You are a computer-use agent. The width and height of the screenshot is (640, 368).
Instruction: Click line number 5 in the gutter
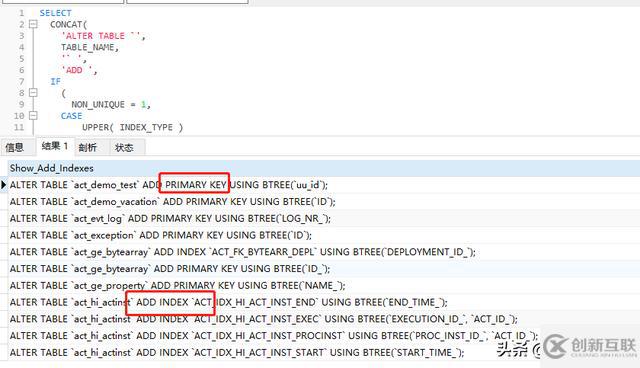click(x=22, y=59)
